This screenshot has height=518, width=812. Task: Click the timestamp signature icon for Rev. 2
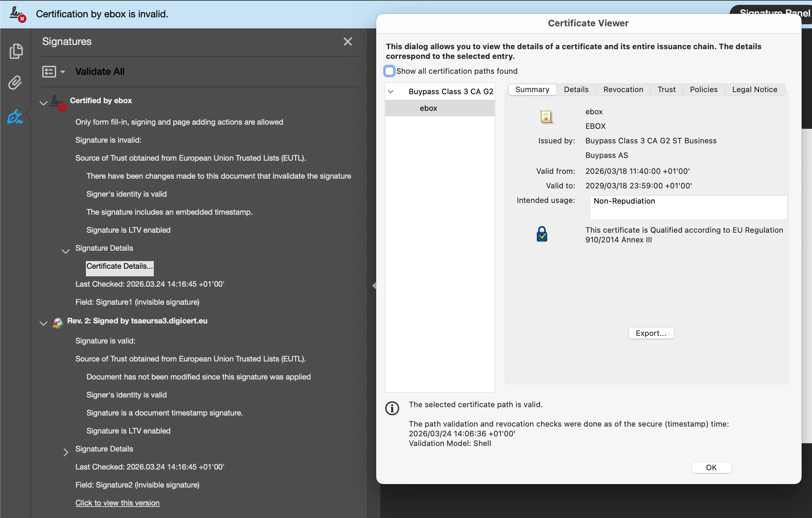[58, 322]
